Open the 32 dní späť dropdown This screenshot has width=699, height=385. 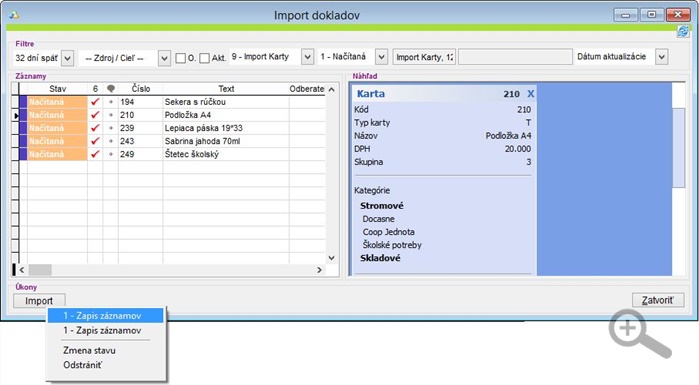click(x=67, y=58)
